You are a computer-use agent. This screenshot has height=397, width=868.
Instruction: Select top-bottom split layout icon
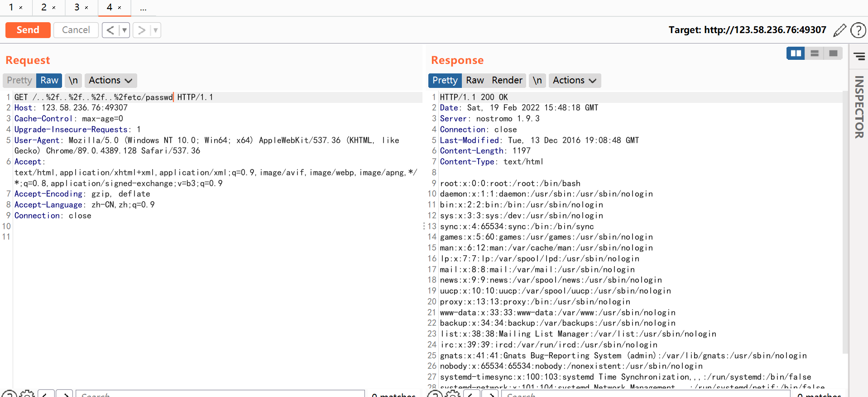[815, 53]
